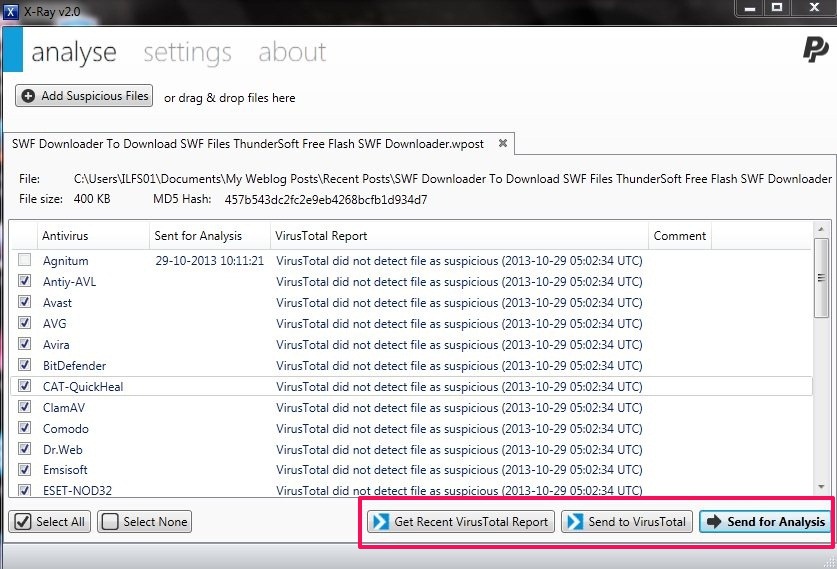
Task: Uncheck the Antiy-AVL checkbox
Action: 25,281
